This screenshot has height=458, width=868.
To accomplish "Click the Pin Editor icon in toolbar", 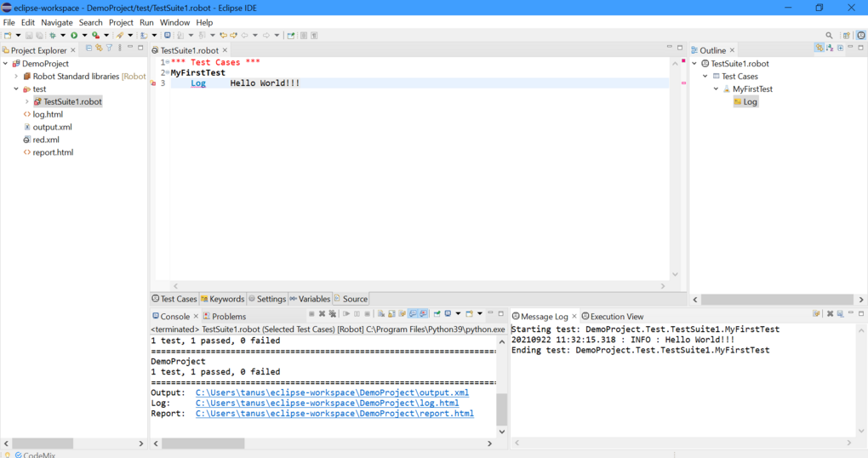I will pos(291,36).
